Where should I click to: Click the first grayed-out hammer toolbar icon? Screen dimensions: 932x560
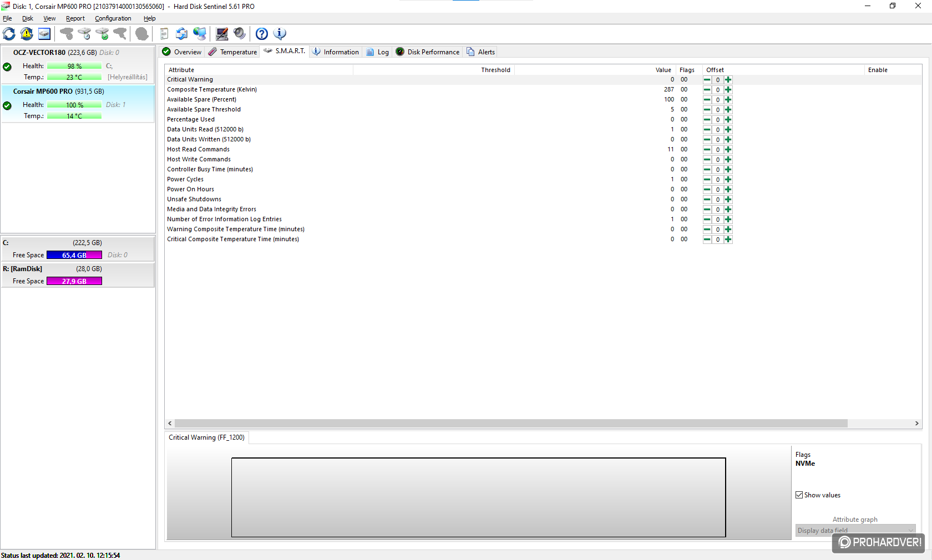click(67, 34)
